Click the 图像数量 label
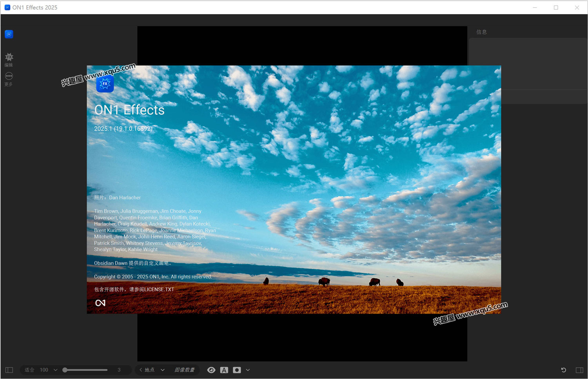The width and height of the screenshot is (588, 379). coord(185,370)
